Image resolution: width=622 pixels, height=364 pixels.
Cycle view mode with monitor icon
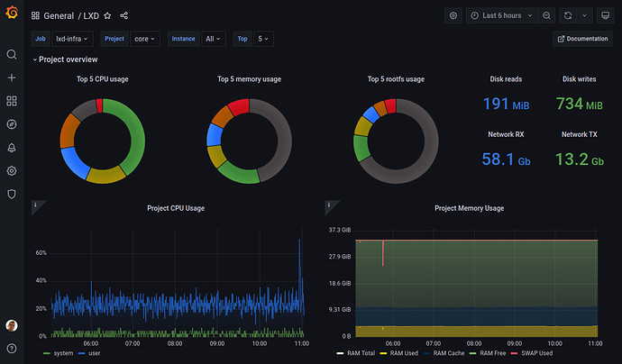606,15
